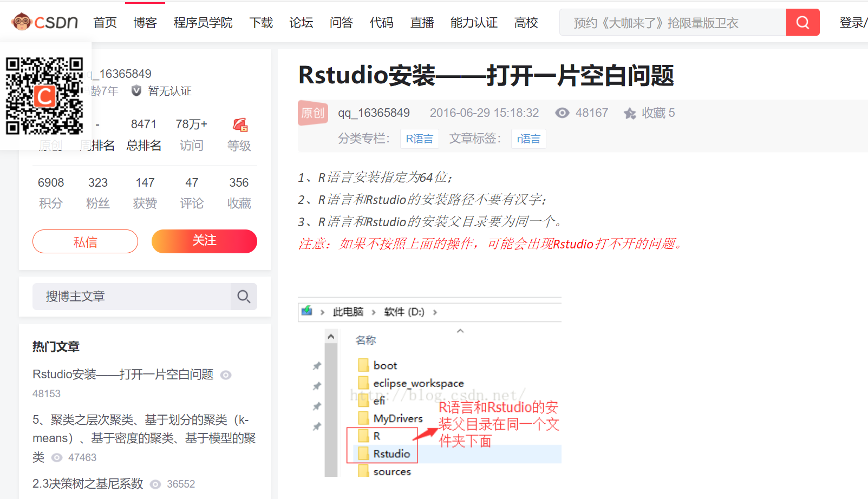Click the Rstudio folder
This screenshot has width=868, height=499.
[384, 454]
